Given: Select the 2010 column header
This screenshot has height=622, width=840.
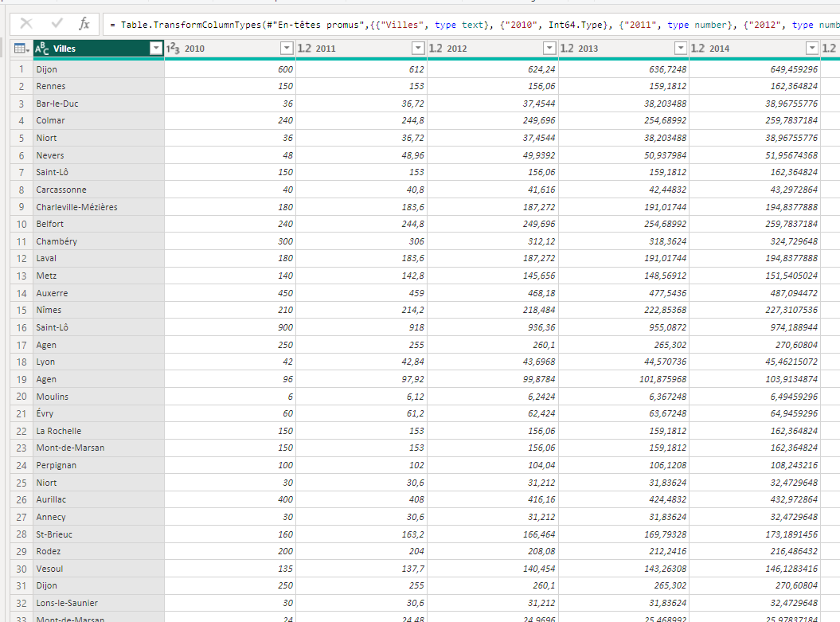Looking at the screenshot, I should click(230, 49).
